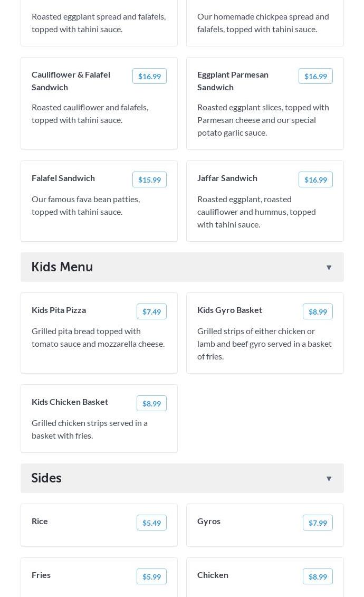The width and height of the screenshot is (364, 597).
Task: Click the Fries $5.99 price button
Action: point(151,577)
